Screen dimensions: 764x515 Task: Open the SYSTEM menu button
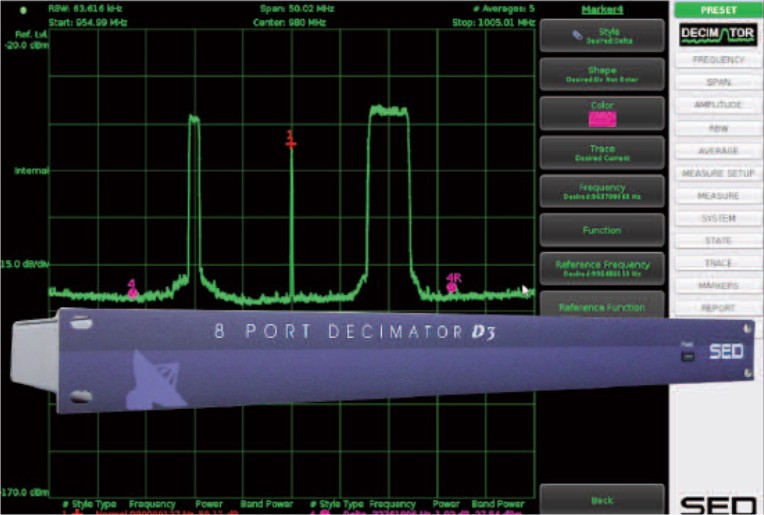718,218
